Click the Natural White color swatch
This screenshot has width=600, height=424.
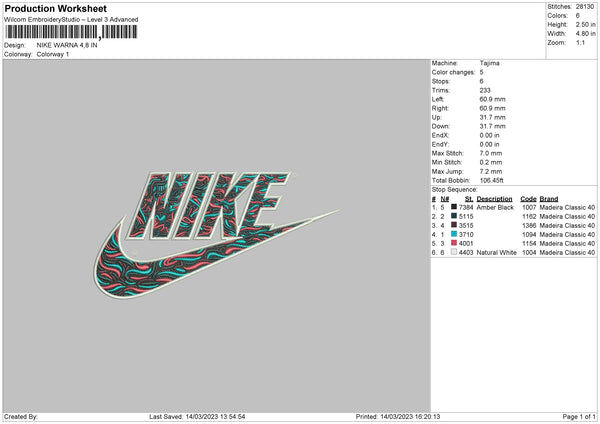point(454,252)
